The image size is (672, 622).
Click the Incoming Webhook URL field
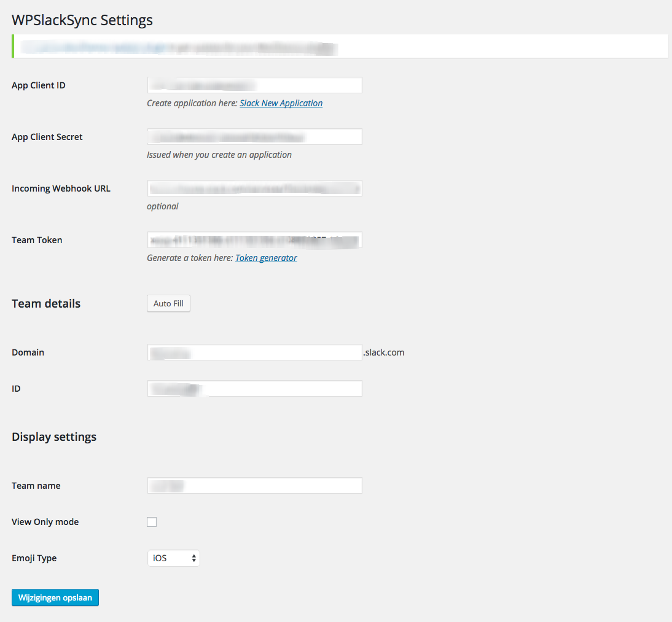[x=254, y=189]
